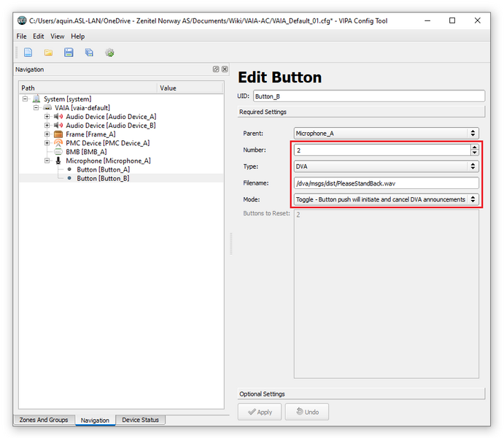Screen dimensions: 504x438
Task: Click the Save As copy icon
Action: click(x=89, y=53)
